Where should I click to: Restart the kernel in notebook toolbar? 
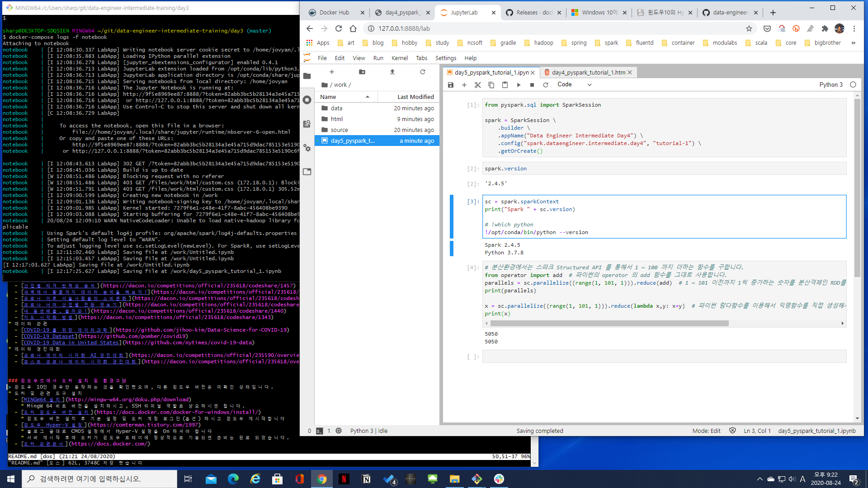pyautogui.click(x=546, y=85)
